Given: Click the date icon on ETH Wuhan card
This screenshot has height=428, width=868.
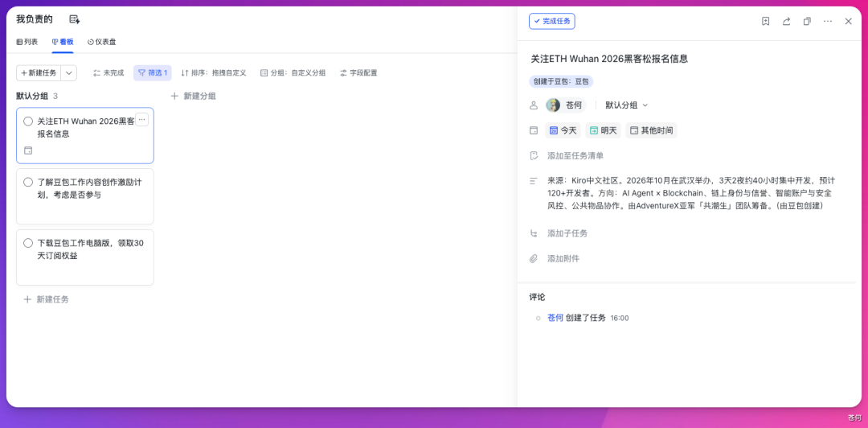Looking at the screenshot, I should 28,150.
